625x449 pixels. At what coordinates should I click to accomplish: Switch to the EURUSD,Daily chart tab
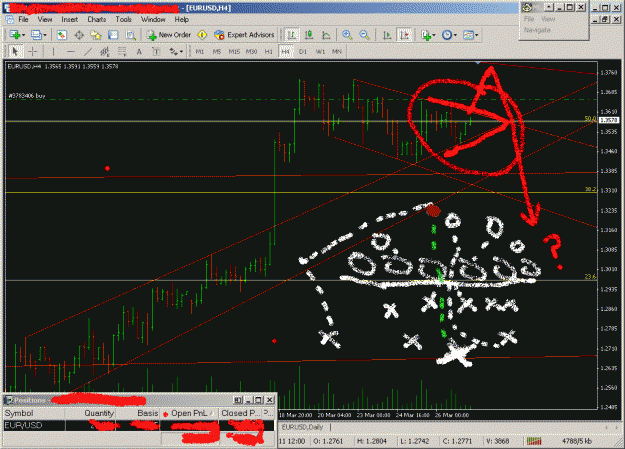pos(302,427)
